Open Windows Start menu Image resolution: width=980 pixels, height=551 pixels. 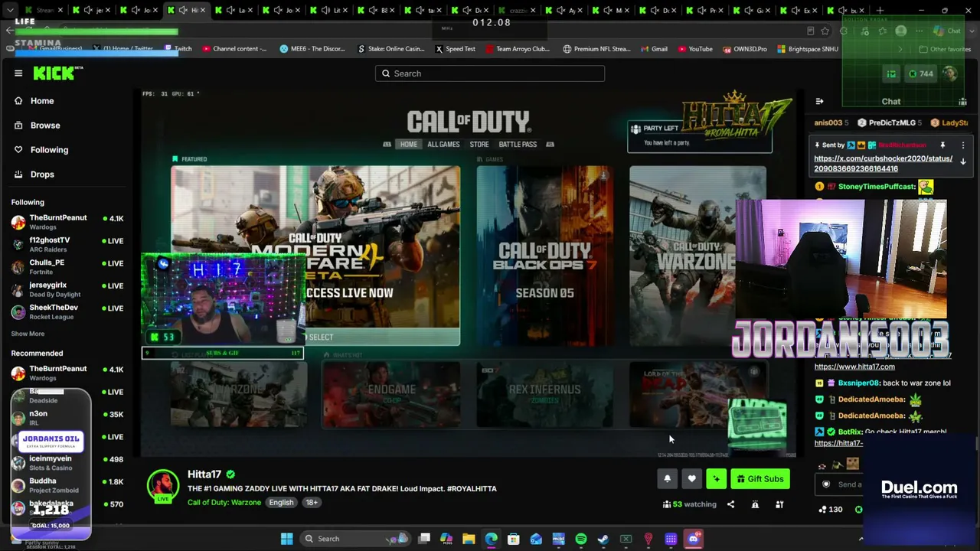tap(286, 539)
